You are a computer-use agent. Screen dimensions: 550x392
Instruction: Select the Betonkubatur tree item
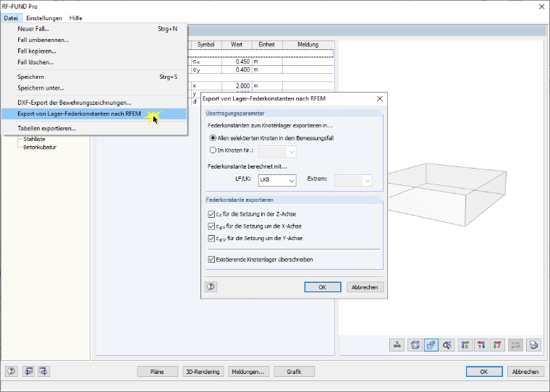(x=40, y=148)
